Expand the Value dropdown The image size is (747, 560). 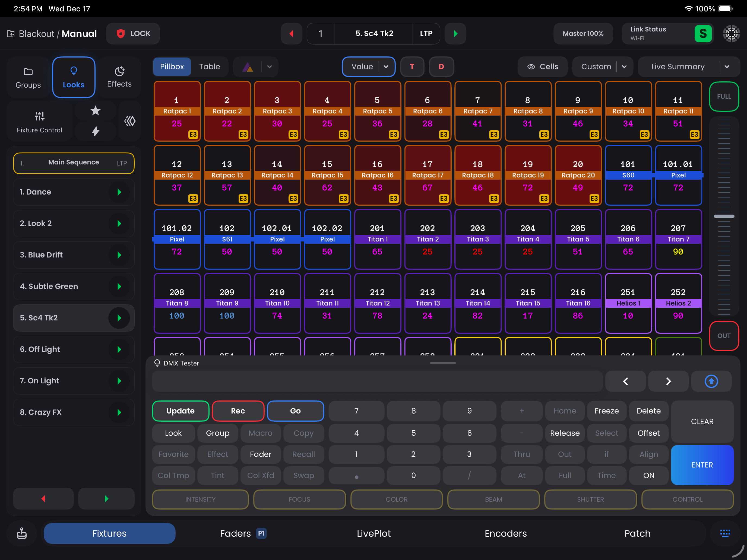(x=386, y=66)
